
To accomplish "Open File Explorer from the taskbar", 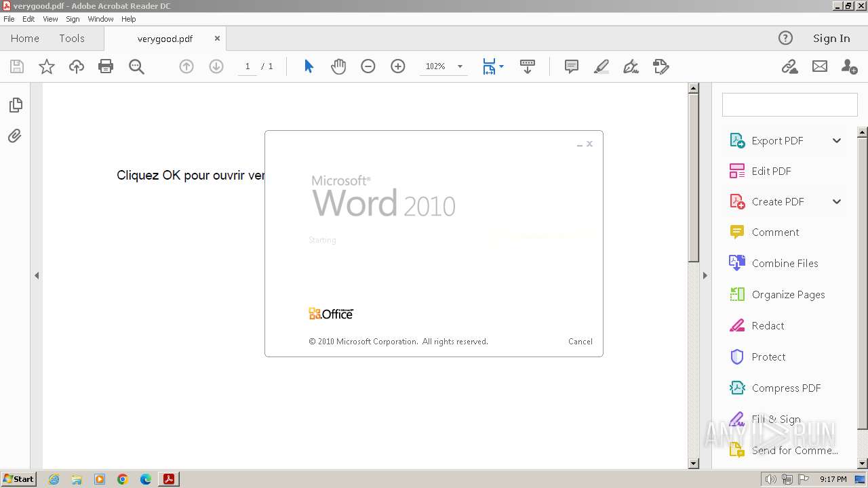I will pos(77,479).
